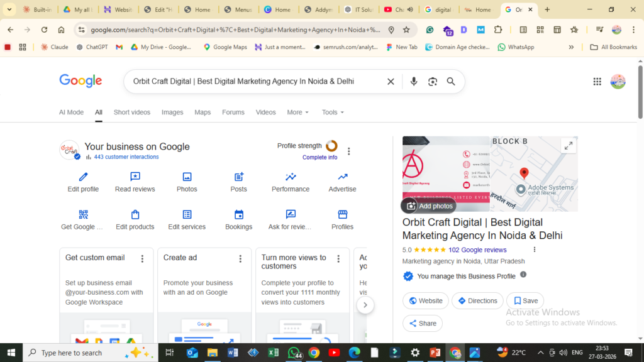Select the Short videos tab

point(132,112)
